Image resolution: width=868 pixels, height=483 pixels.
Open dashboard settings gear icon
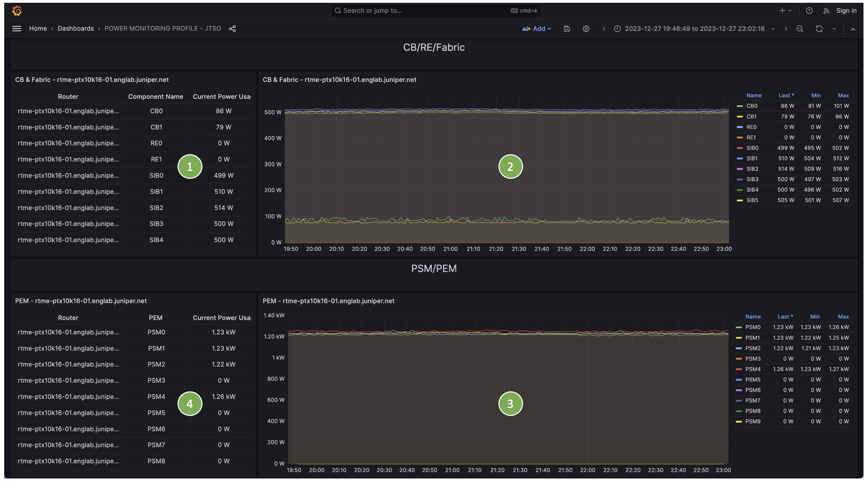tap(586, 28)
